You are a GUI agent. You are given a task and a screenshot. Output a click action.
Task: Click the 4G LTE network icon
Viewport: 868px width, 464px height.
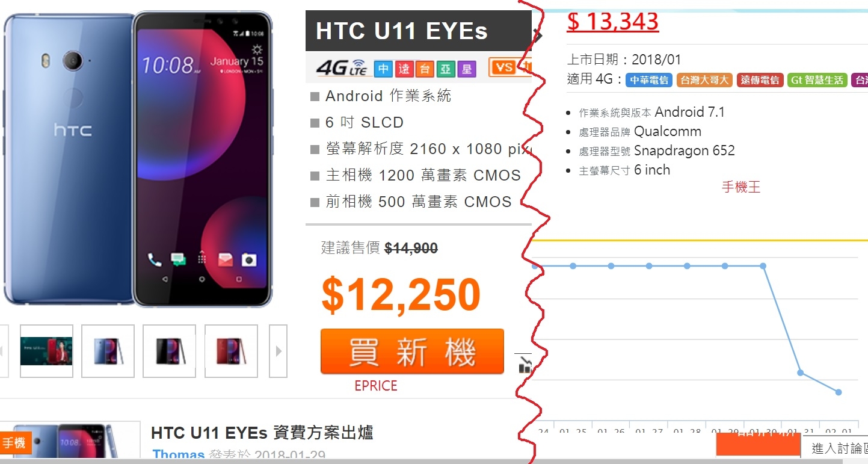coord(342,68)
